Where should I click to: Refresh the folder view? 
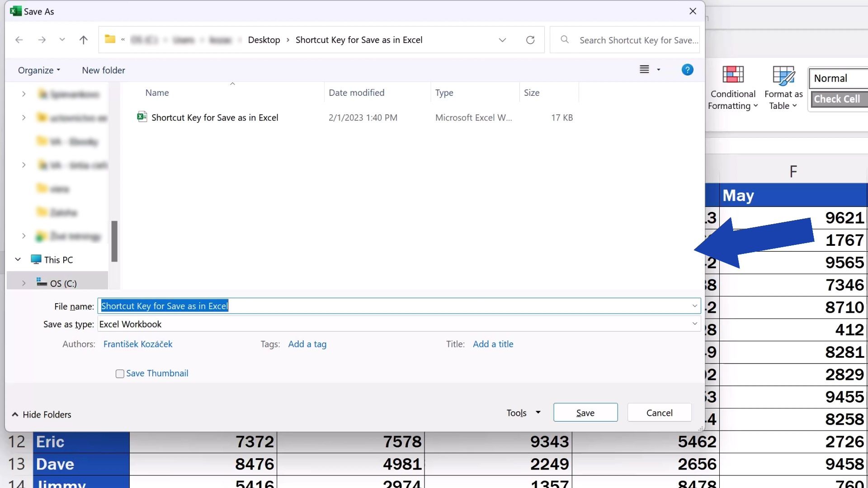tap(530, 40)
